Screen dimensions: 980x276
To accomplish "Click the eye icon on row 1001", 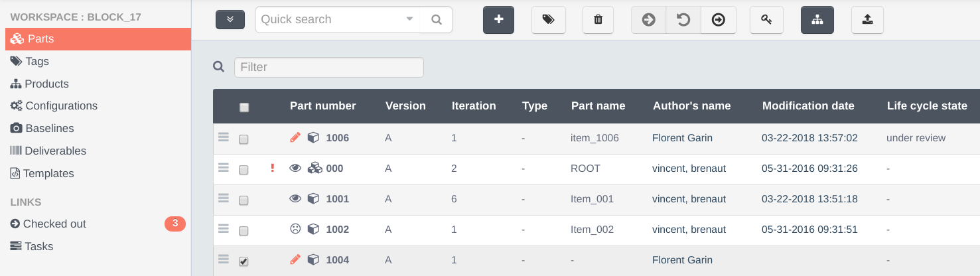I will pos(295,199).
